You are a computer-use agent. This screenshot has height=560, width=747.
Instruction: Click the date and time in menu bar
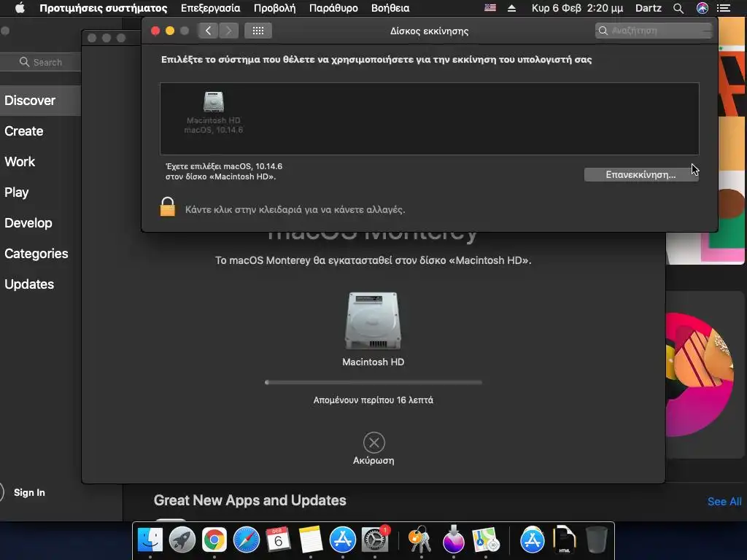point(578,8)
